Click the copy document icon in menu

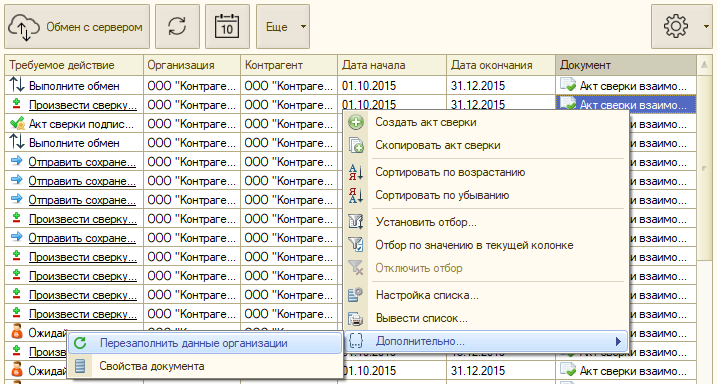356,145
